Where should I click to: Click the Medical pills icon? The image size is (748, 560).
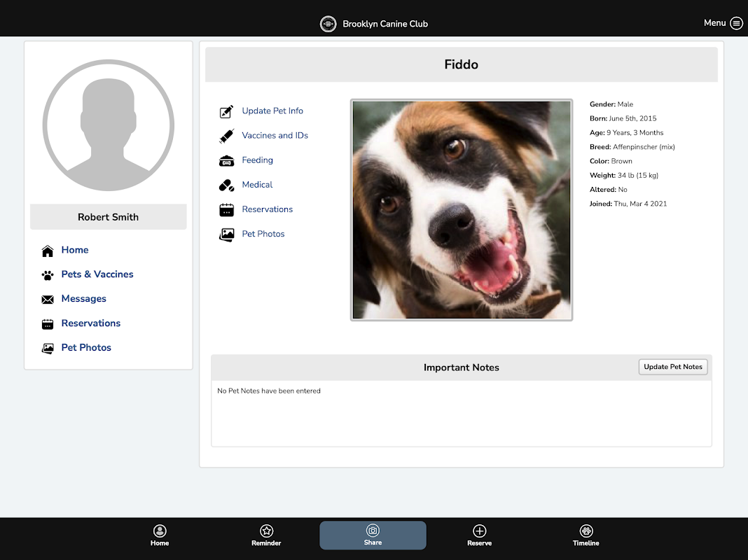(x=226, y=185)
